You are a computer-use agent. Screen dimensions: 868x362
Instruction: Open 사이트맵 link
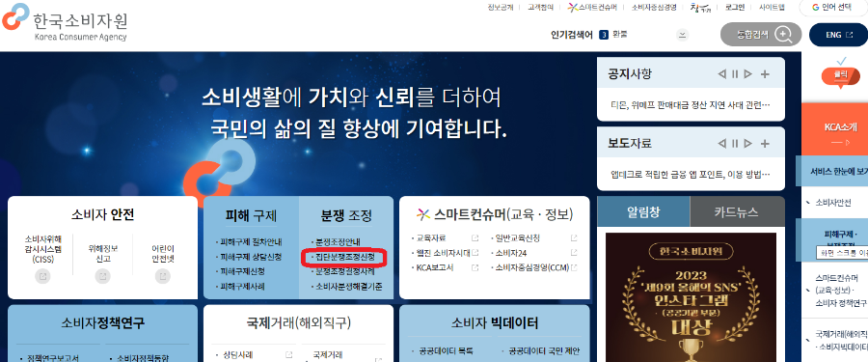click(772, 7)
